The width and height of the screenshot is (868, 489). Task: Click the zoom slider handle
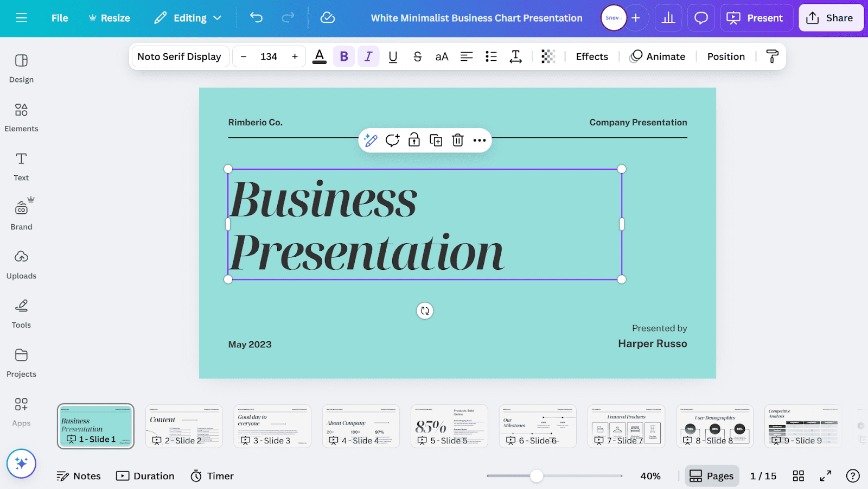(x=537, y=476)
